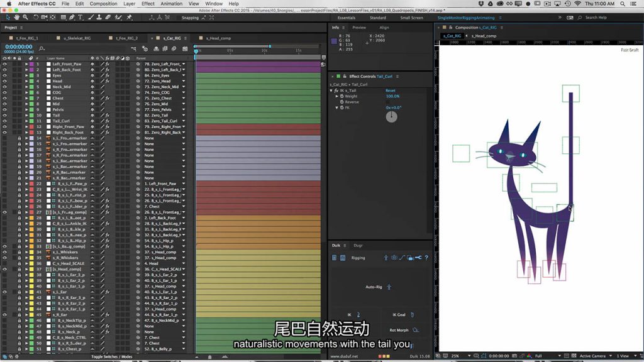Switch to the t_Fox_RIG_1 timeline tab
Screen dimensions: 644x362
tap(27, 38)
